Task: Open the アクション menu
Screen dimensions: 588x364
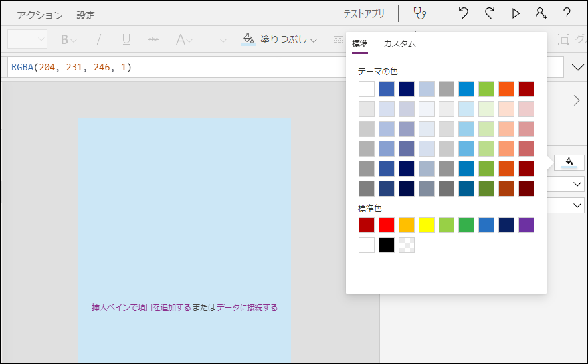Action: coord(40,15)
